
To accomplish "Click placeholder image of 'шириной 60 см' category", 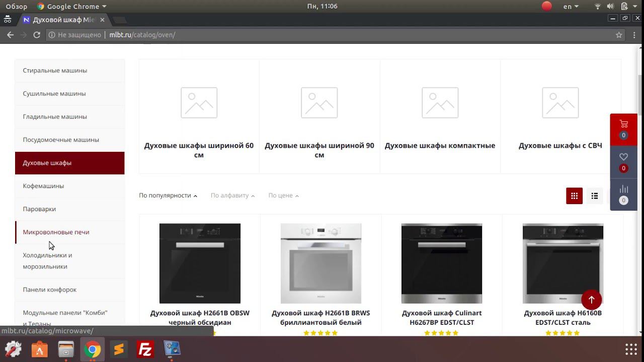I will tap(199, 103).
